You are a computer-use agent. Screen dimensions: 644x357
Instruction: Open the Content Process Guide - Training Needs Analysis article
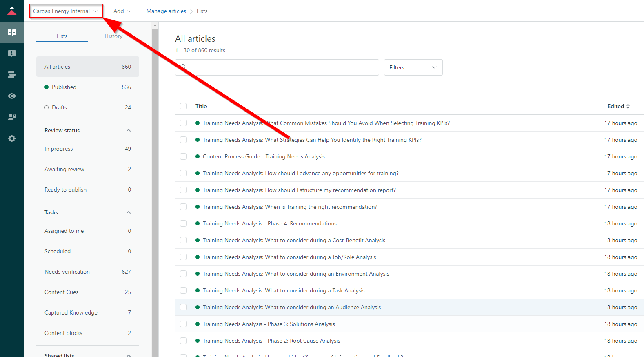point(264,156)
